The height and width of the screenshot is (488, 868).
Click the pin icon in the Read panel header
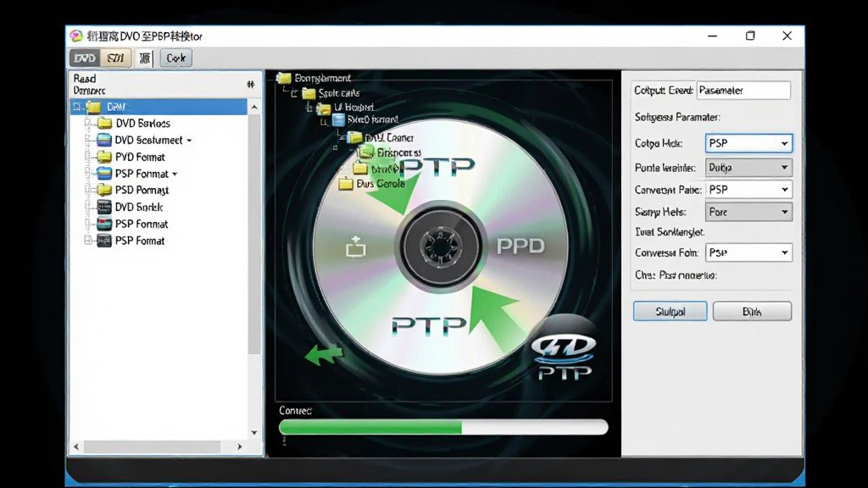click(x=250, y=84)
